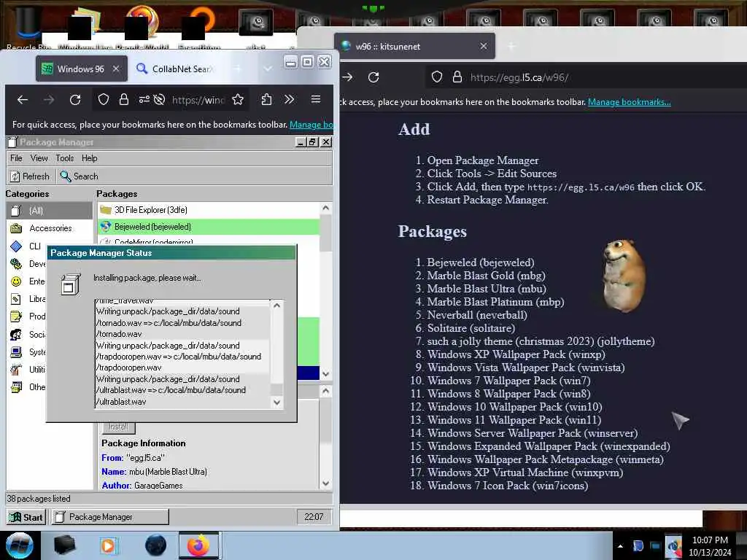Image resolution: width=747 pixels, height=560 pixels.
Task: Click the media player taskbar icon
Action: 108,545
